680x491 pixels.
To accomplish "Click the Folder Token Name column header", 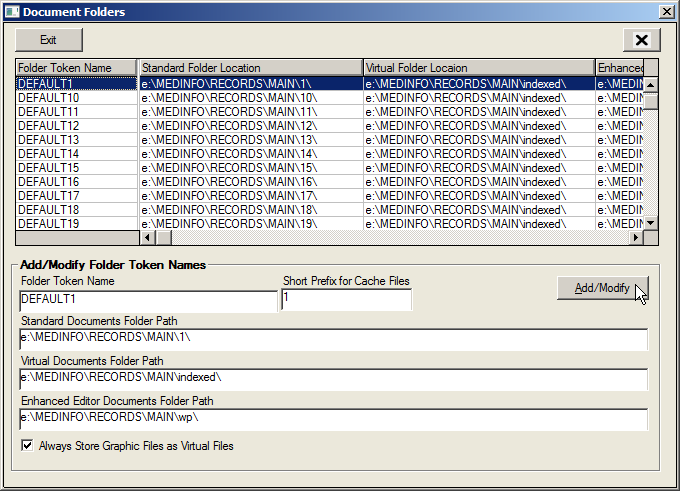I will point(76,68).
